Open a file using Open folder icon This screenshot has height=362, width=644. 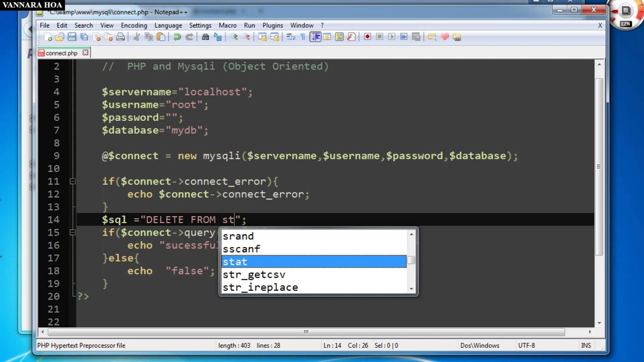coord(60,37)
